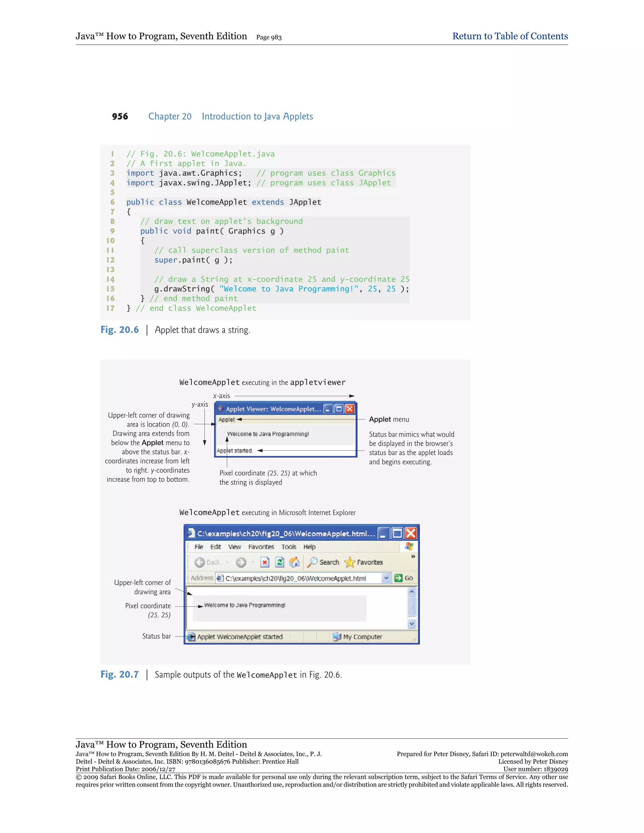Open the Favorites menu in Explorer
This screenshot has height=833, width=644.
point(261,547)
